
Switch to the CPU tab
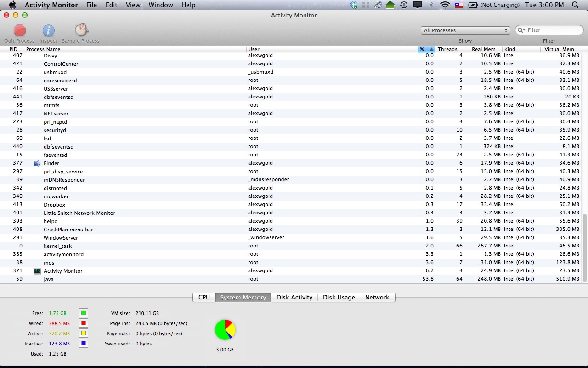click(204, 298)
